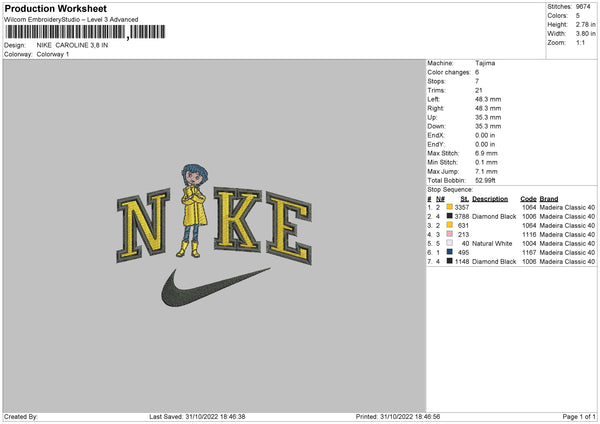Click the 'Page 1 of 1' indicator
This screenshot has width=600, height=424.
click(x=579, y=417)
